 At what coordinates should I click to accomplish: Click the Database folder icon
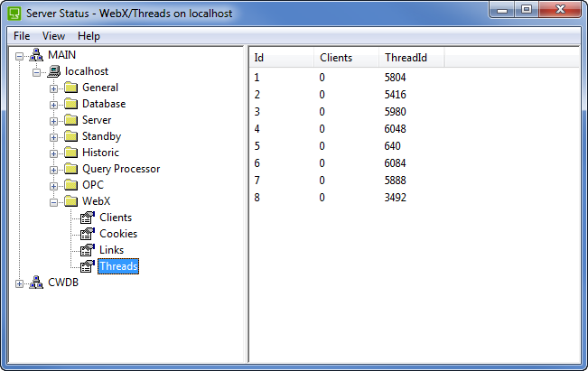pos(70,104)
